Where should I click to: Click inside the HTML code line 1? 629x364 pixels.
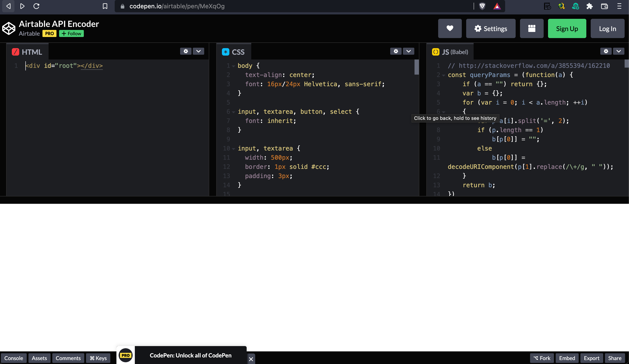pos(64,66)
